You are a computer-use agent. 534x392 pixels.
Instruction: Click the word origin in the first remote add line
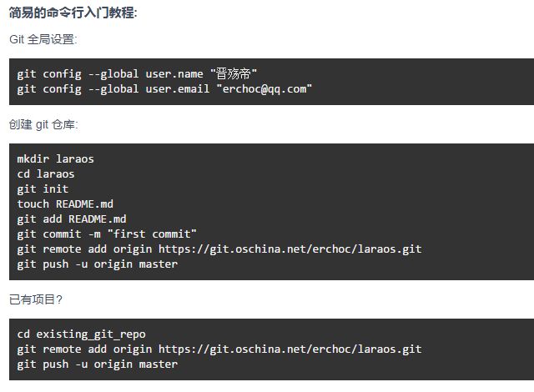pyautogui.click(x=133, y=249)
